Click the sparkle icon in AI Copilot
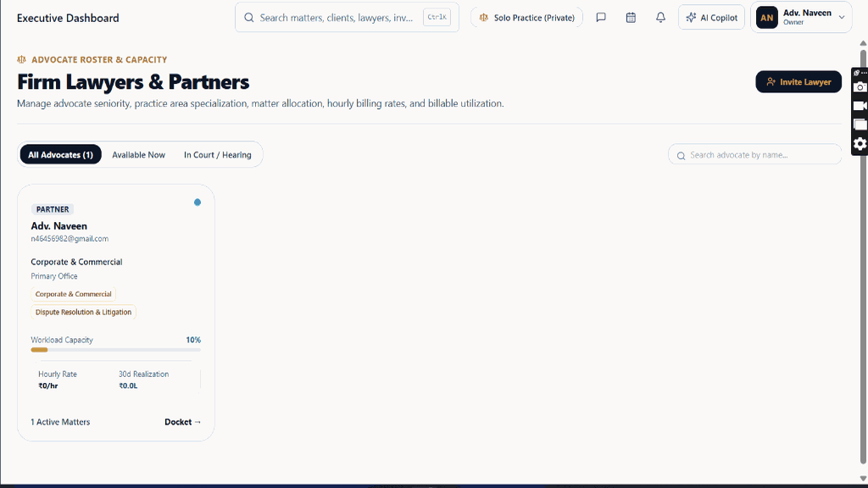 (x=691, y=18)
